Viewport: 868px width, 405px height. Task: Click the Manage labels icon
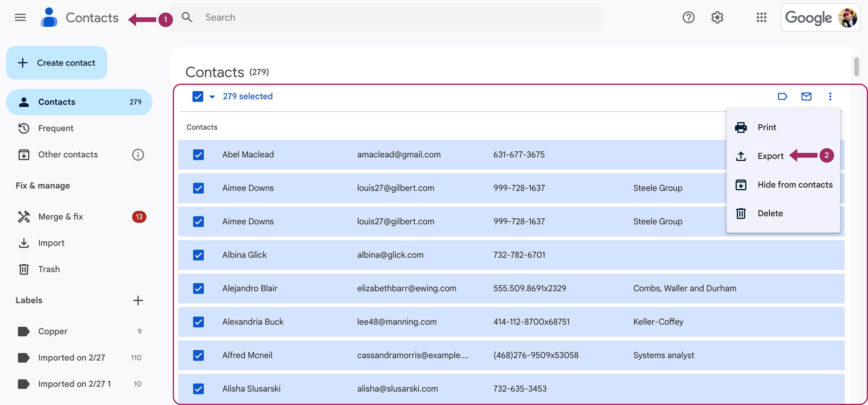782,97
